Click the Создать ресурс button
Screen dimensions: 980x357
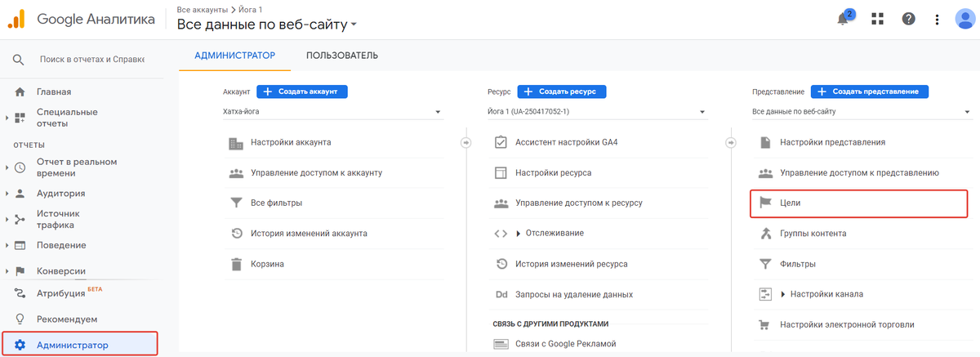562,91
